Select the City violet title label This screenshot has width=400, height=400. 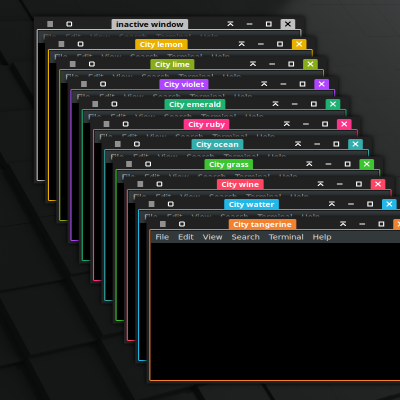(184, 84)
